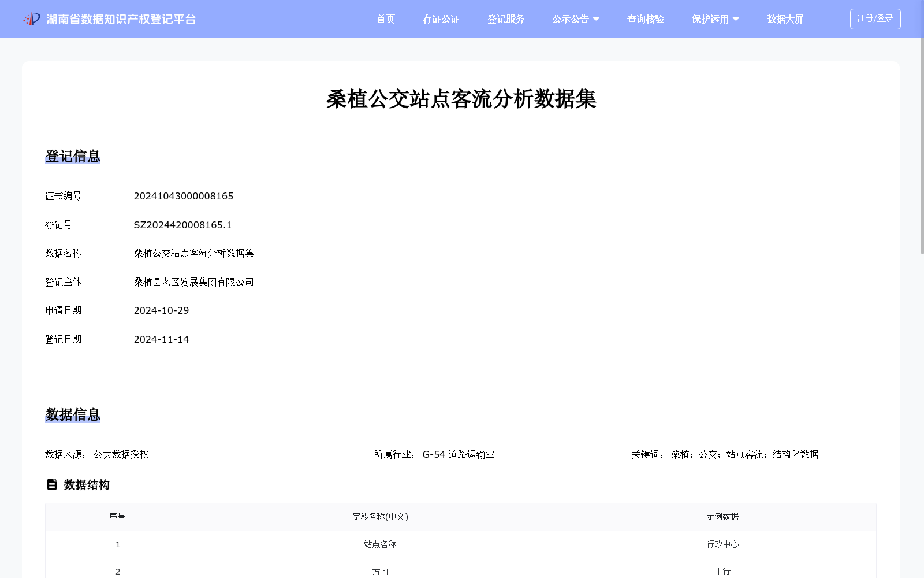Click the 登记主体 label

64,282
